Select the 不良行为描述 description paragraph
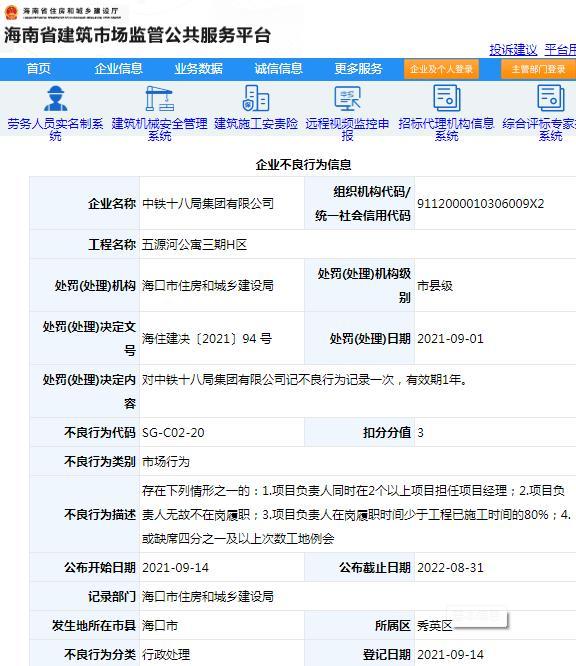This screenshot has height=666, width=576. pos(356,514)
